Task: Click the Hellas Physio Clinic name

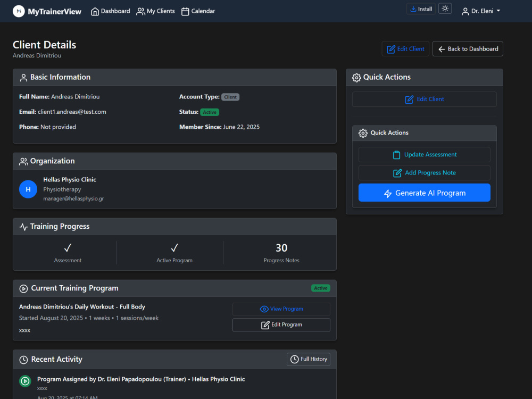Action: pyautogui.click(x=70, y=179)
